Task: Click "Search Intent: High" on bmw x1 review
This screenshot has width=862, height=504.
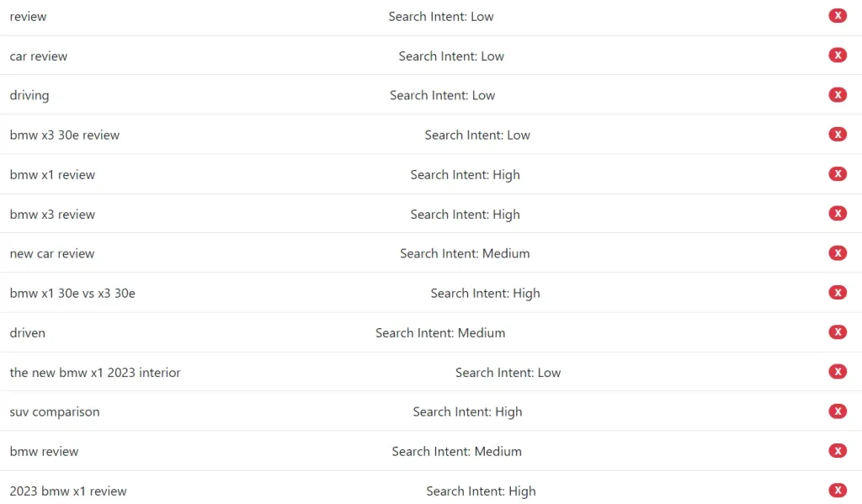Action: coord(465,174)
